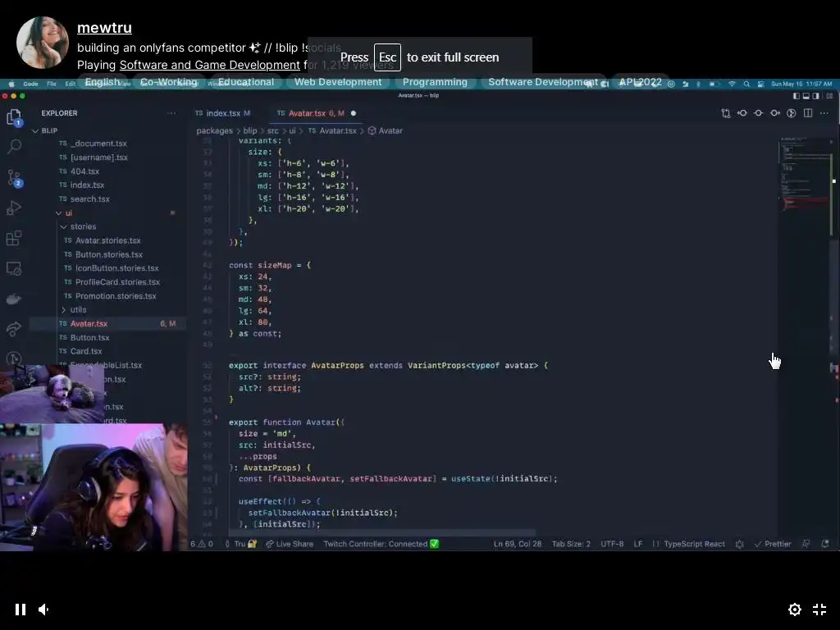Click the notifications bell in status bar
Image resolution: width=840 pixels, height=630 pixels.
tap(825, 544)
